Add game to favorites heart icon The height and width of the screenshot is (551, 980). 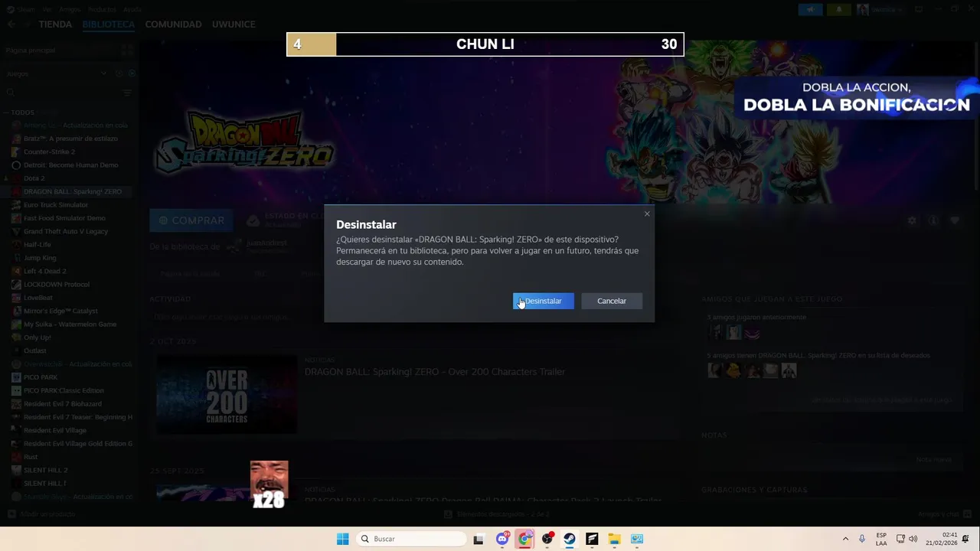click(955, 220)
